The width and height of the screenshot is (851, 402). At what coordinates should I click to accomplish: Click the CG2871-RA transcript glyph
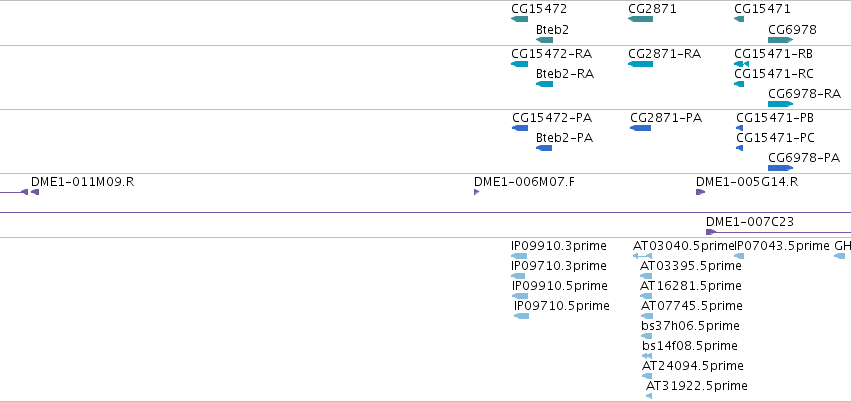(640, 64)
